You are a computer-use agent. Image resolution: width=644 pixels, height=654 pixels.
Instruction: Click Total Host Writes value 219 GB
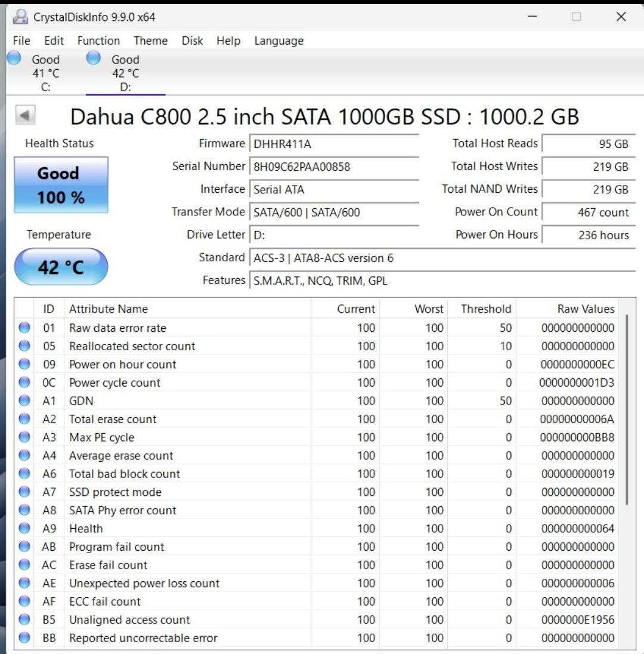coord(589,167)
